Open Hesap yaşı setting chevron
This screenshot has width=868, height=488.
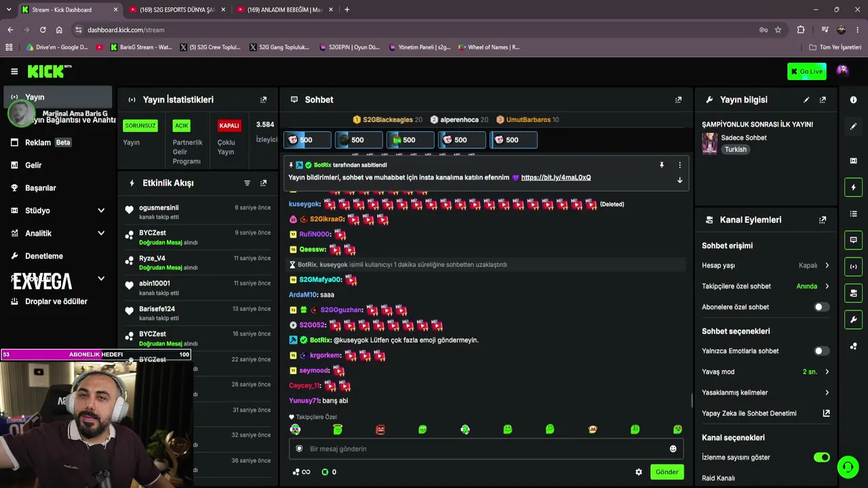827,266
